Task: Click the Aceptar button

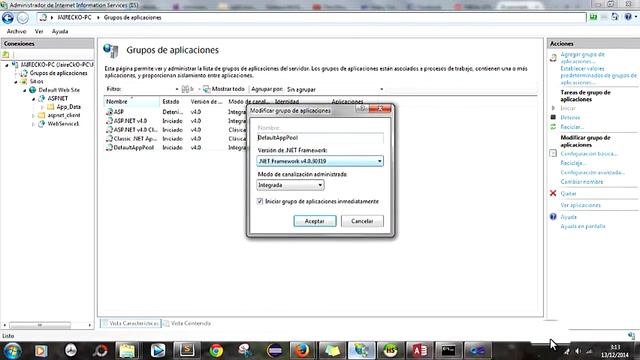Action: [315, 221]
